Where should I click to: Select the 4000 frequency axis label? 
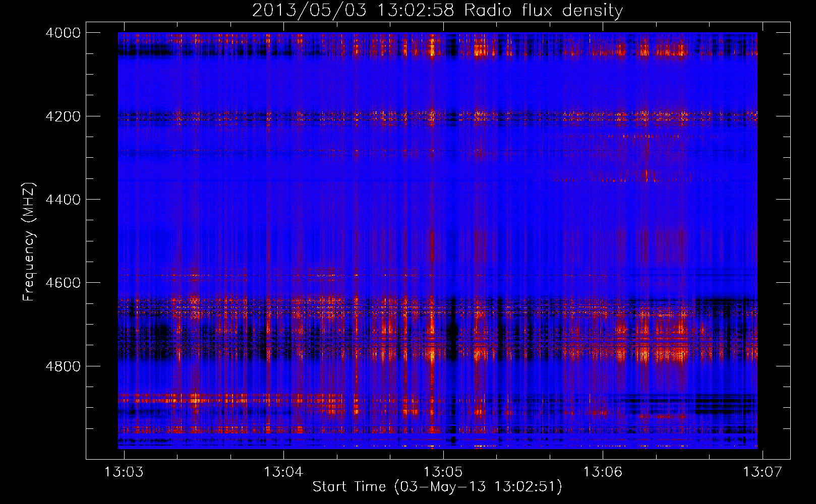click(x=63, y=33)
